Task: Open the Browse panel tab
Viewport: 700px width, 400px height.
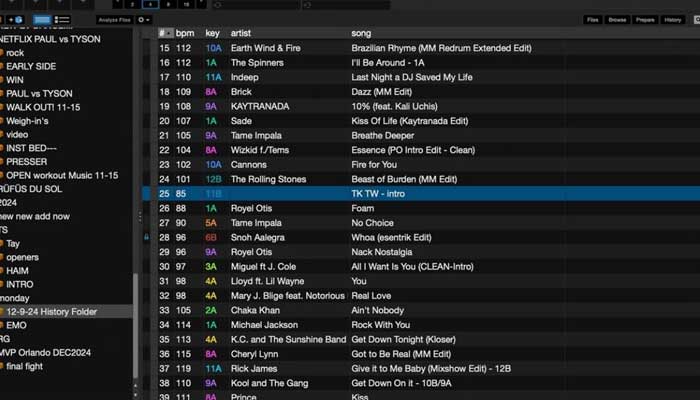Action: tap(617, 19)
